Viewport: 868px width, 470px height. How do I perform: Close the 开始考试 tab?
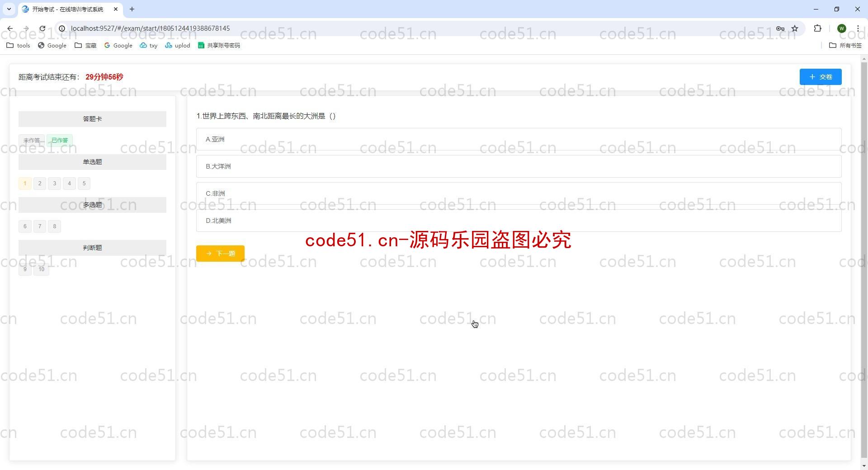point(116,9)
